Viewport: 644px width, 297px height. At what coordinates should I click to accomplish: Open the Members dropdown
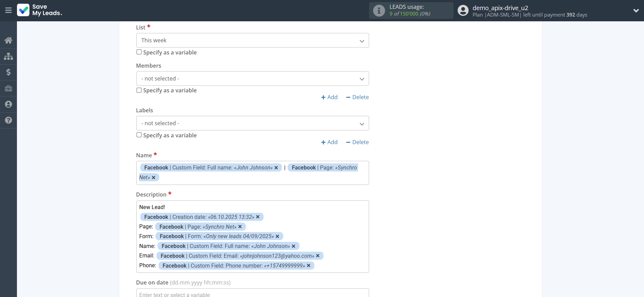[252, 78]
